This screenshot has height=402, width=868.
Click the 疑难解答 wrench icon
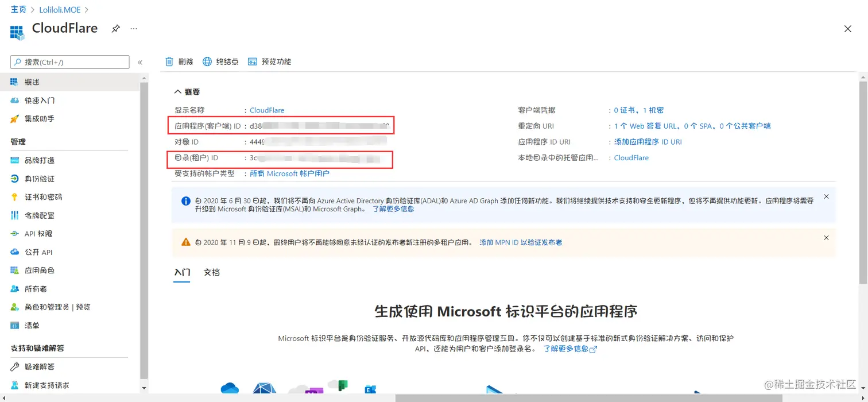click(x=15, y=367)
